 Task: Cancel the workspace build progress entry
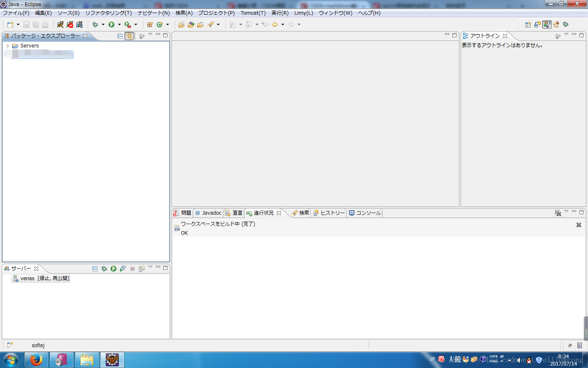click(579, 225)
